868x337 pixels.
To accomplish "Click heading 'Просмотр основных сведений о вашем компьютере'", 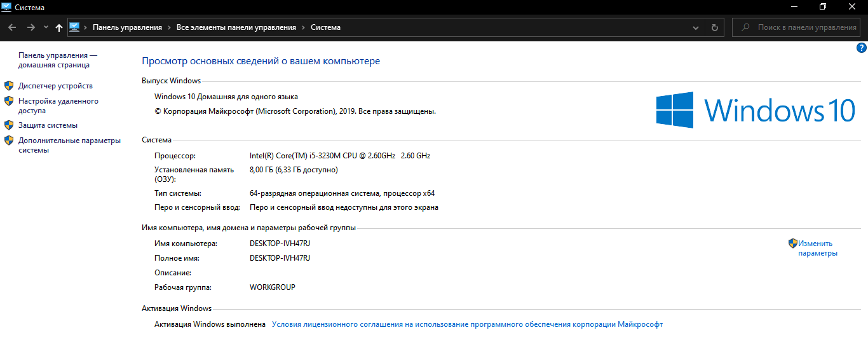I will (x=261, y=61).
